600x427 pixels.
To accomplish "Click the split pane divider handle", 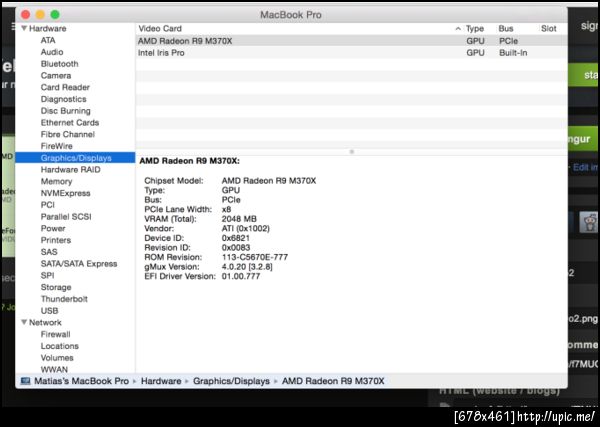I will [x=352, y=152].
